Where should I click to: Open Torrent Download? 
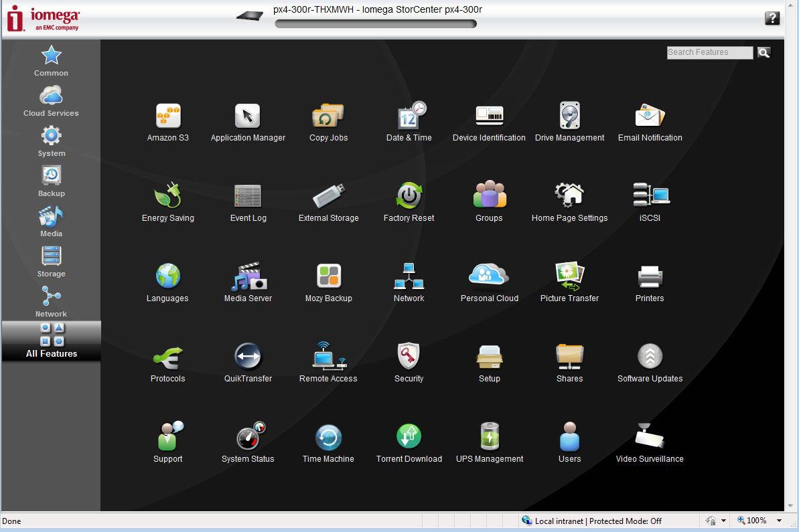pos(409,443)
